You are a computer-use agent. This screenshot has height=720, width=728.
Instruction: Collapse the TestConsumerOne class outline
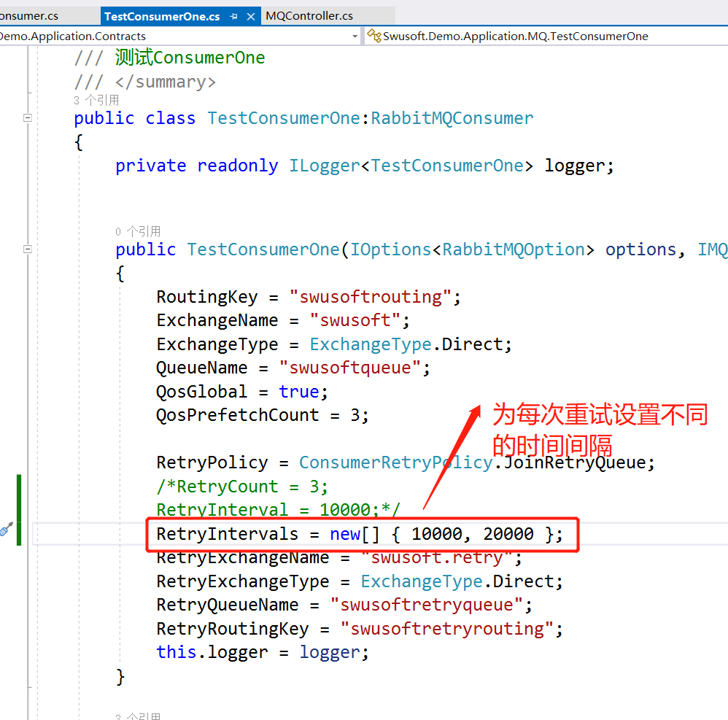28,118
